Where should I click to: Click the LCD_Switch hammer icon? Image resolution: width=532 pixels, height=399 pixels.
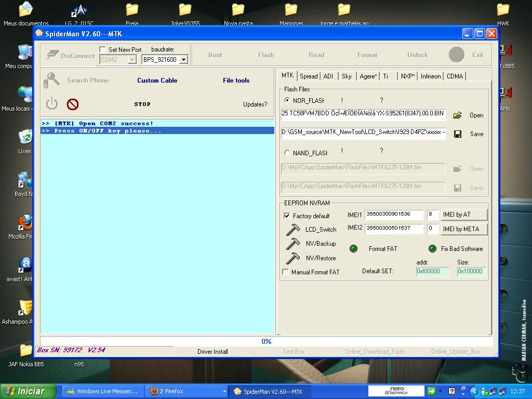pyautogui.click(x=293, y=229)
